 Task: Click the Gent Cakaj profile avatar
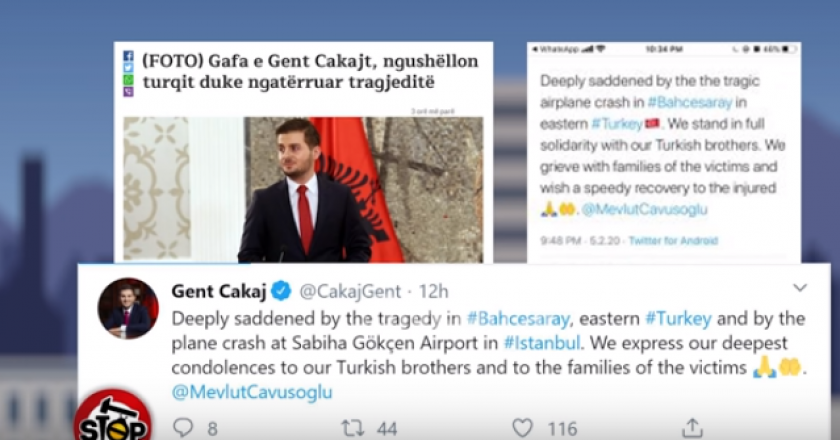128,308
